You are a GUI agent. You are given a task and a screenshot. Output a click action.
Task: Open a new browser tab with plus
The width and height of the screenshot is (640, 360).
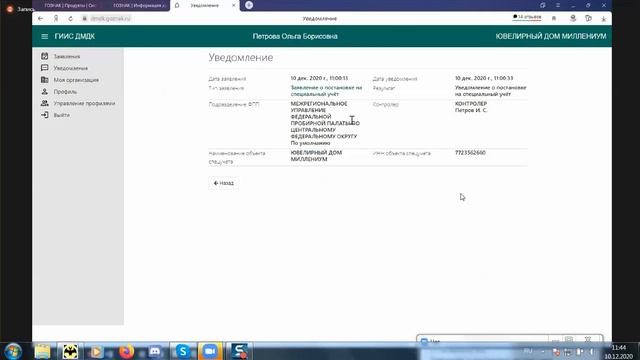click(249, 5)
